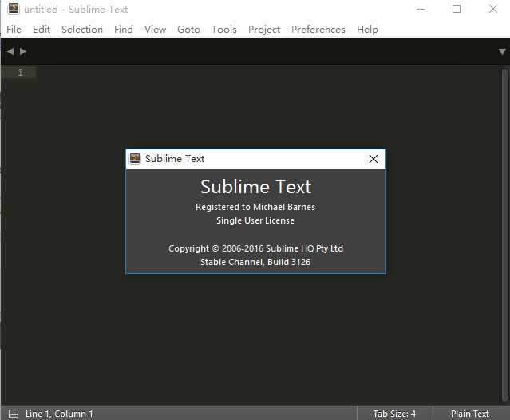Close the Sublime Text about dialog
510x420 pixels.
pos(374,159)
